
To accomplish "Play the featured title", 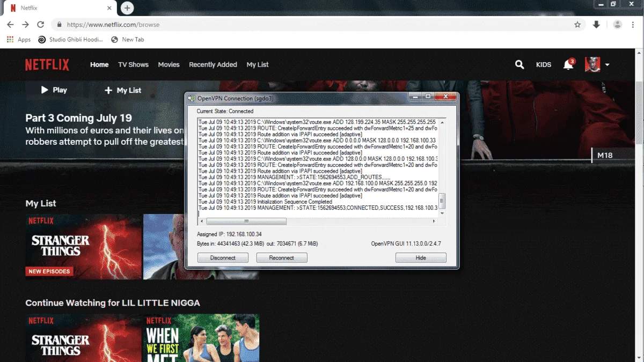I will (54, 90).
